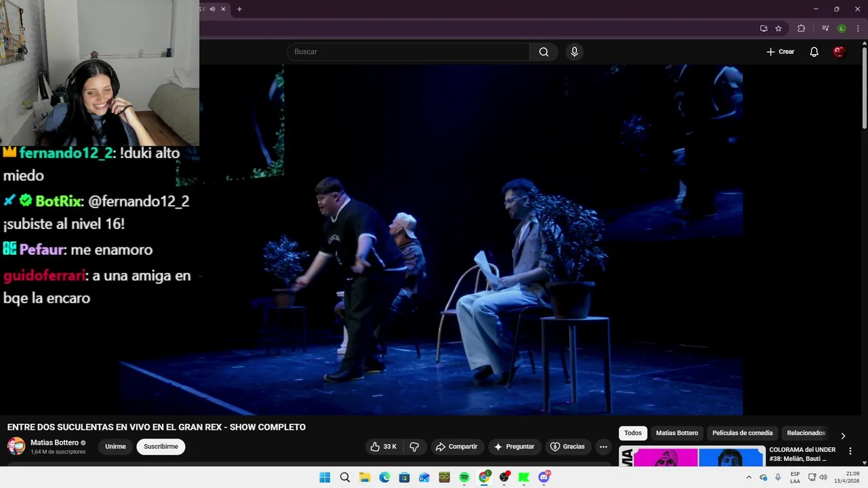Open Spotify from the taskbar
Screen dimensions: 868x488
[464, 477]
